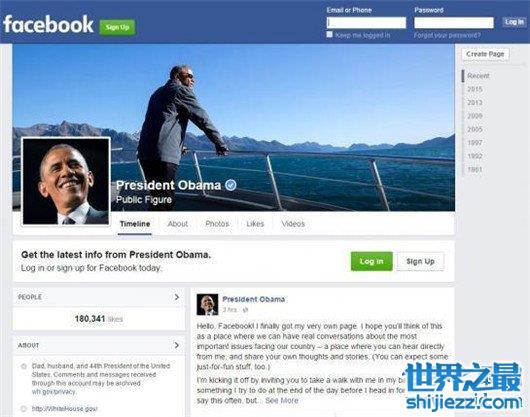Open the Videos tab
The height and width of the screenshot is (417, 530).
[293, 224]
